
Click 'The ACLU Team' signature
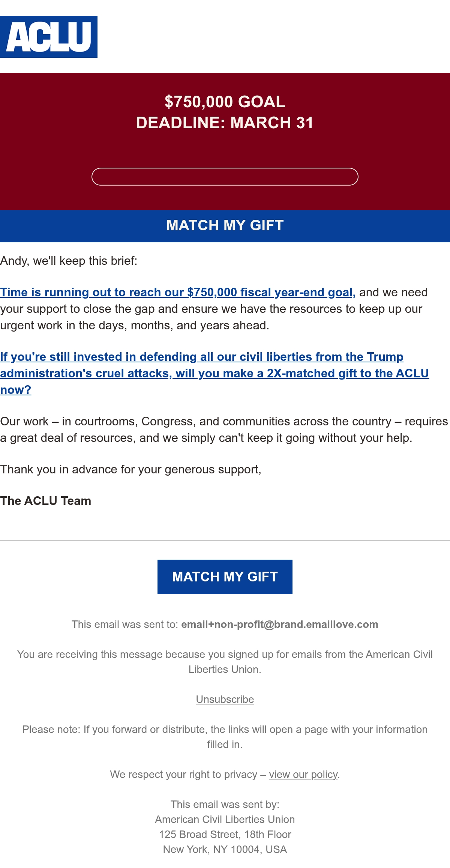coord(46,501)
